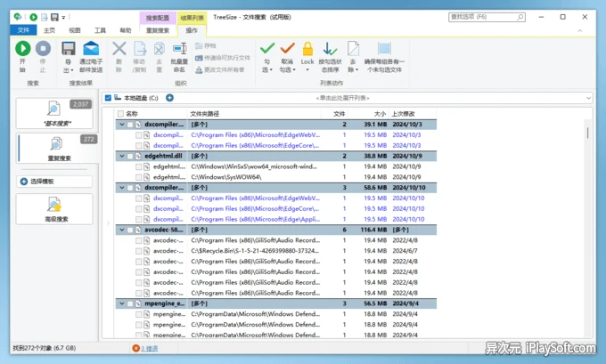Switch to the 重复搜索 ribbon tab
Viewport: 606px width, 364px height.
click(x=158, y=30)
